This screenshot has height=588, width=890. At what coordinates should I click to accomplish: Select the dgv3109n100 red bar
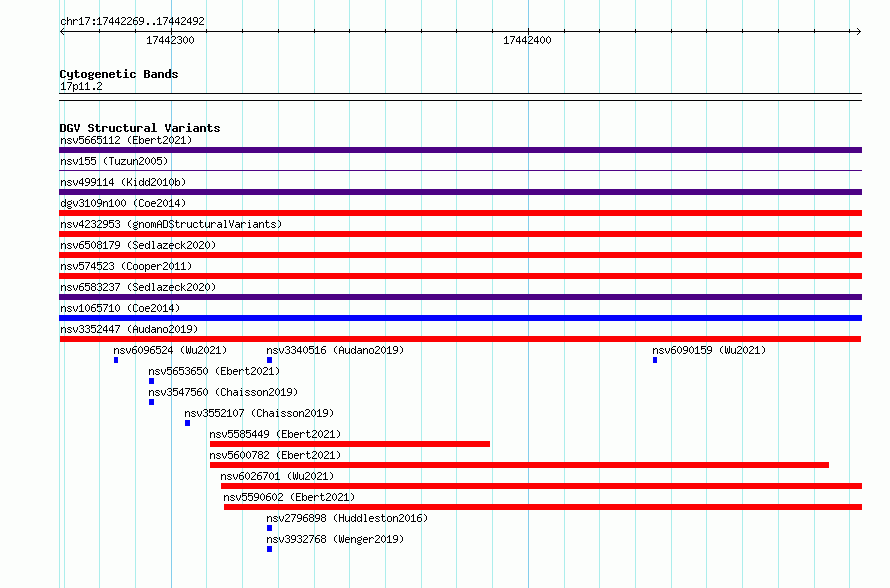point(460,213)
